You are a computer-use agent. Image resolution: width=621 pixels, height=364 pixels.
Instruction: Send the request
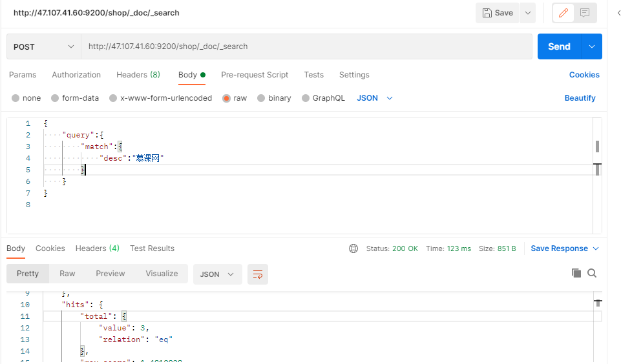[559, 46]
